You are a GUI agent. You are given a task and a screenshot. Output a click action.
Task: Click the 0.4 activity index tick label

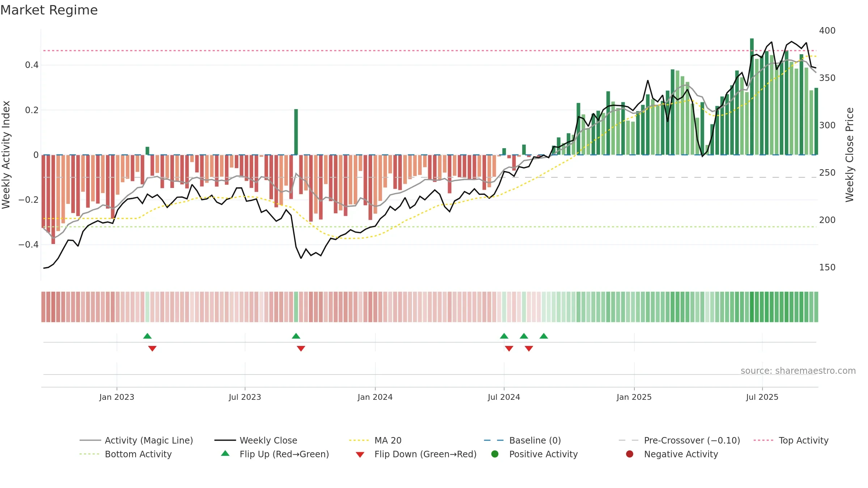point(32,65)
